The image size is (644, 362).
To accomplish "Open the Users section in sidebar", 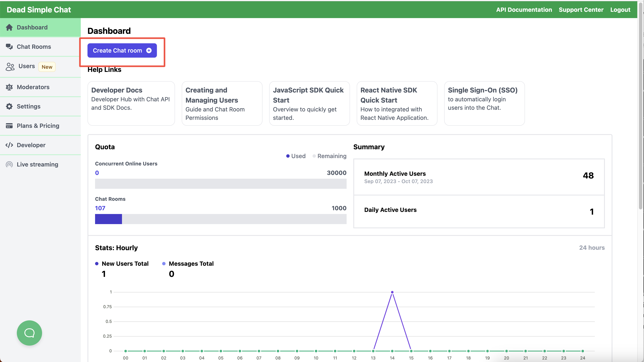I will (x=40, y=67).
